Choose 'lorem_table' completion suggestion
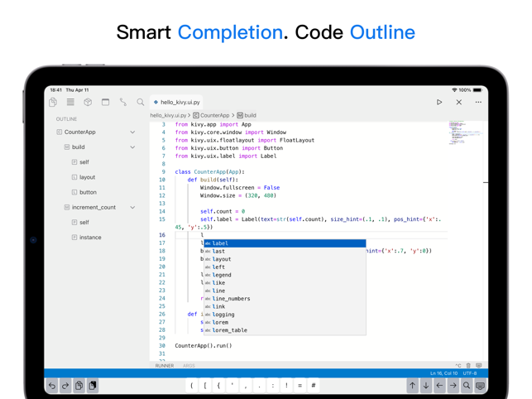532x399 pixels. (285, 330)
